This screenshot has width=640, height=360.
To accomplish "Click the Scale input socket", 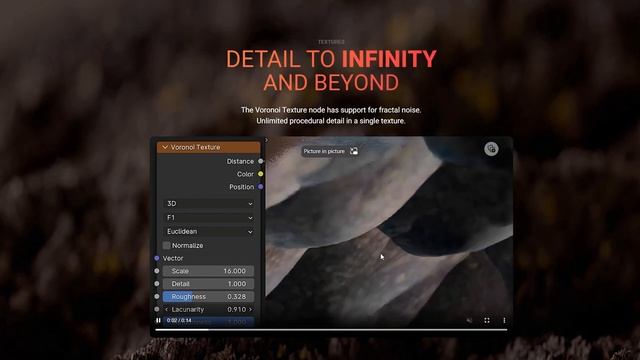I will coord(157,271).
